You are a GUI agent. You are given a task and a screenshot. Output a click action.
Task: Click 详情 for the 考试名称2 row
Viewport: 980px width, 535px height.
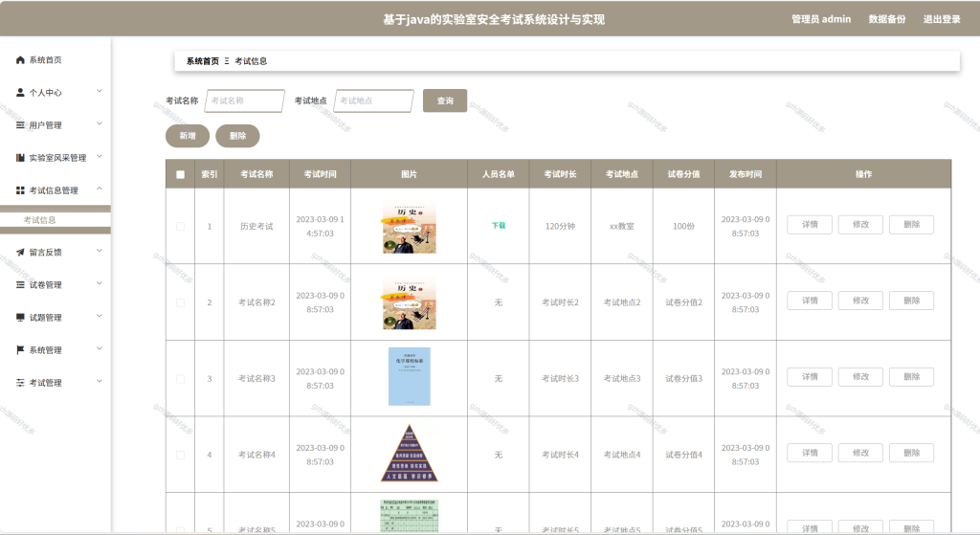pos(810,301)
